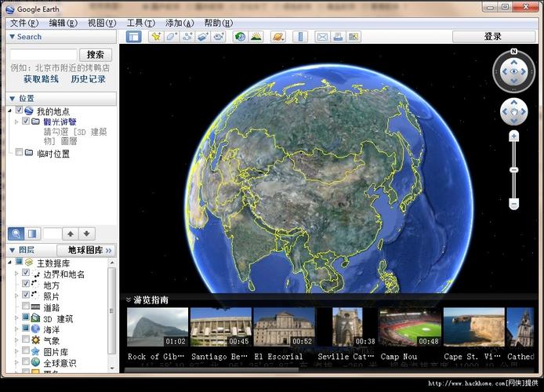Image resolution: width=544 pixels, height=392 pixels.
Task: Select the Add Image Overlay toolbar icon
Action: point(203,37)
